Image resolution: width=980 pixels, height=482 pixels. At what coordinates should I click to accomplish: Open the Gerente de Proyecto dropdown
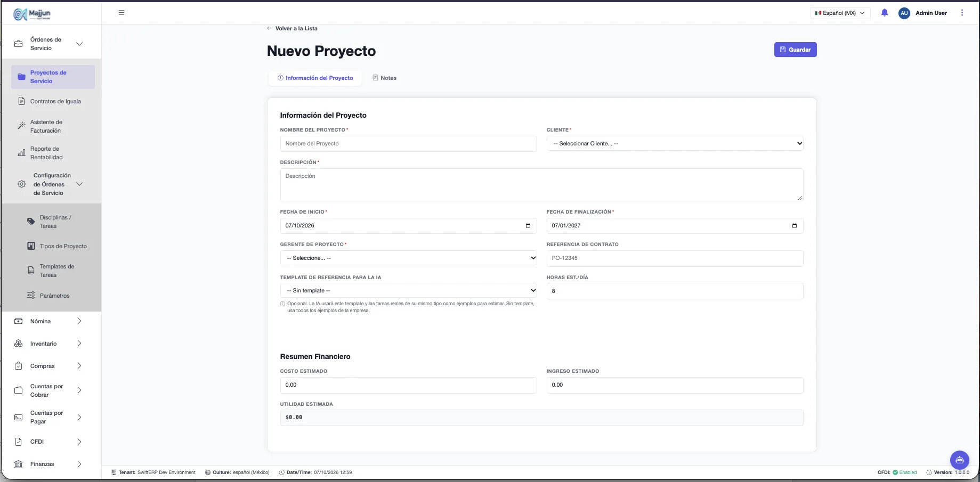pos(408,258)
